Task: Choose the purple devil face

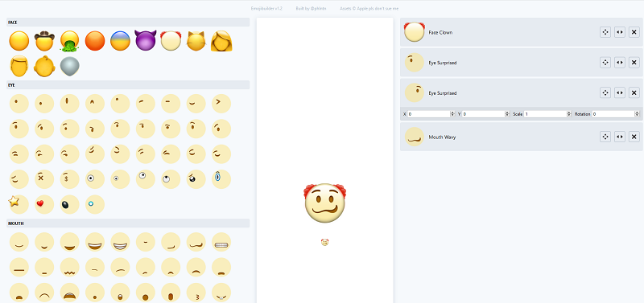Action: tap(146, 41)
